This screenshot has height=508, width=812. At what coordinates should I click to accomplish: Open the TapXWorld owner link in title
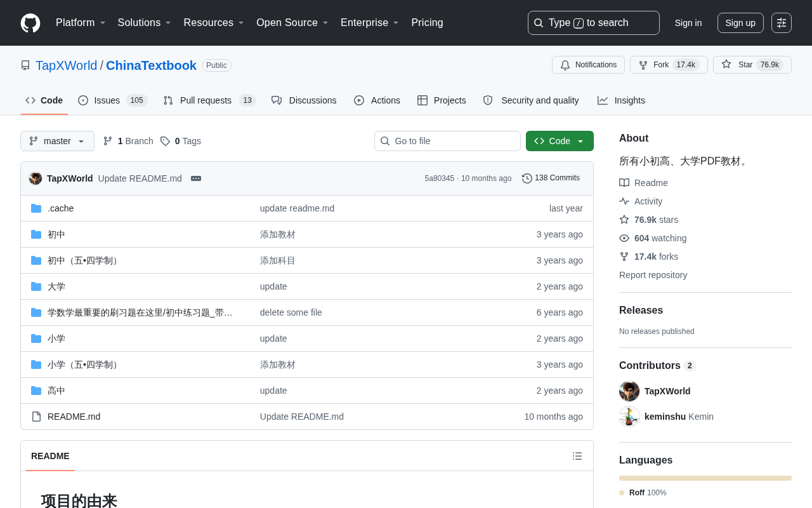(x=67, y=65)
